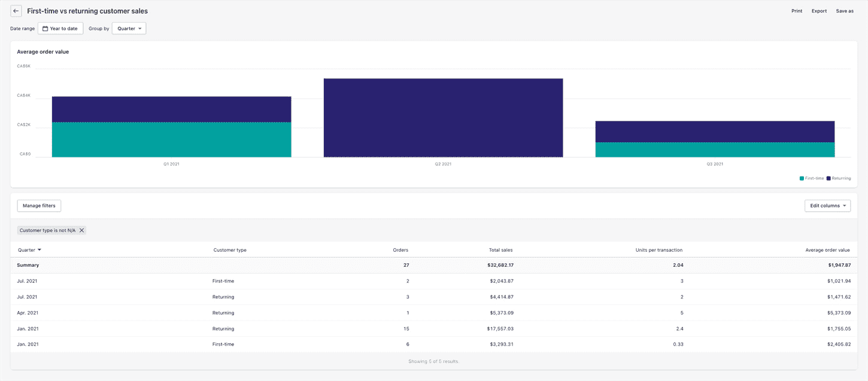Click the $4,414.87 total sales cell
Viewport: 868px width, 381px height.
pyautogui.click(x=500, y=297)
